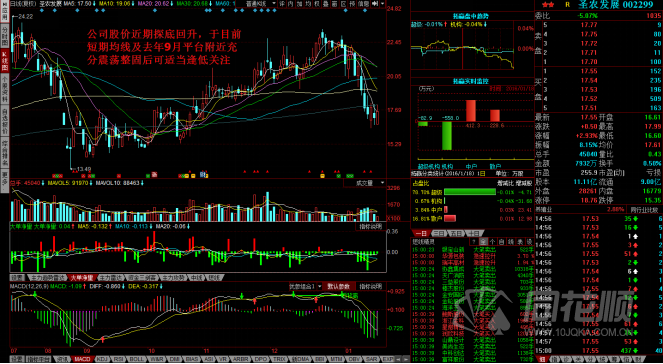Click the green 超大 proportion bar

470,192
